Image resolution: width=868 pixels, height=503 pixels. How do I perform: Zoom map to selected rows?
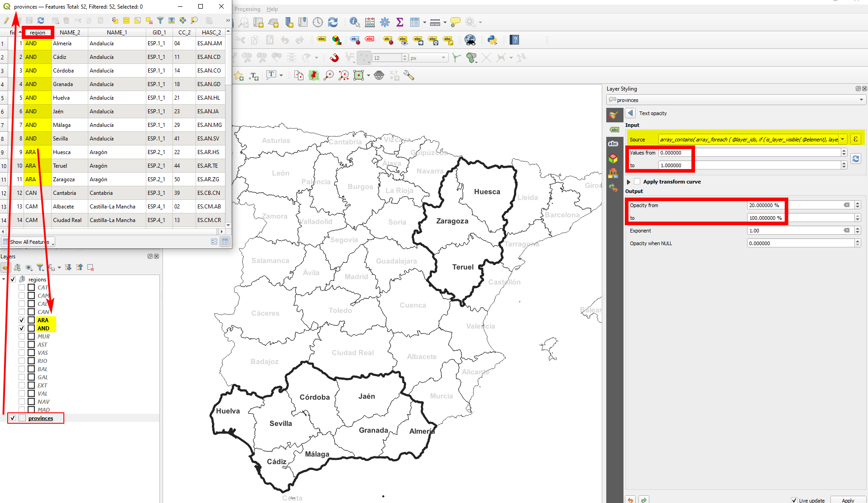[194, 20]
